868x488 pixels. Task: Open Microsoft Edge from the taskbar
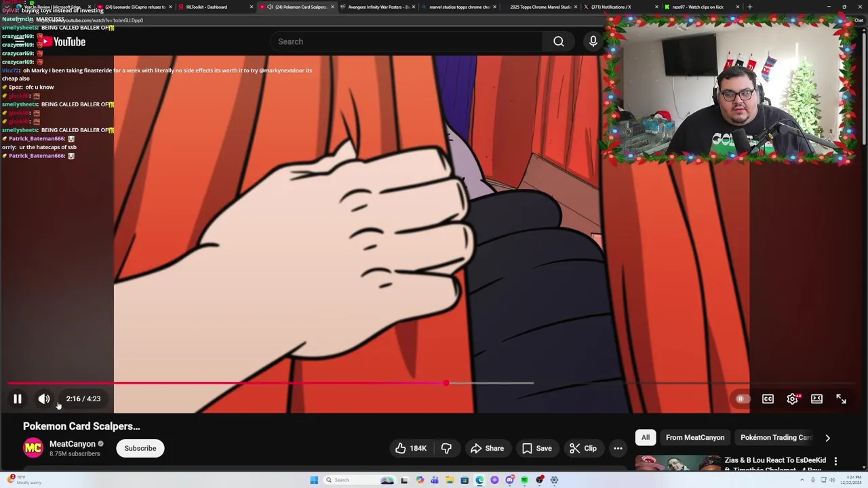(x=479, y=480)
